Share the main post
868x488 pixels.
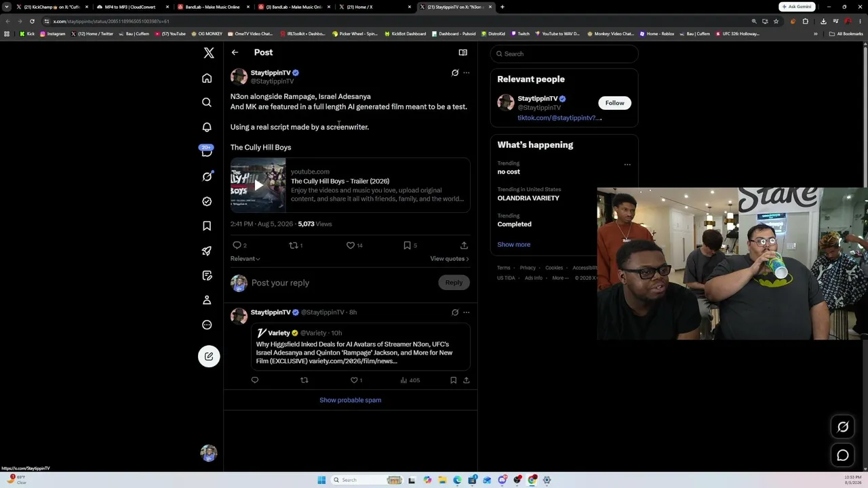pos(464,245)
